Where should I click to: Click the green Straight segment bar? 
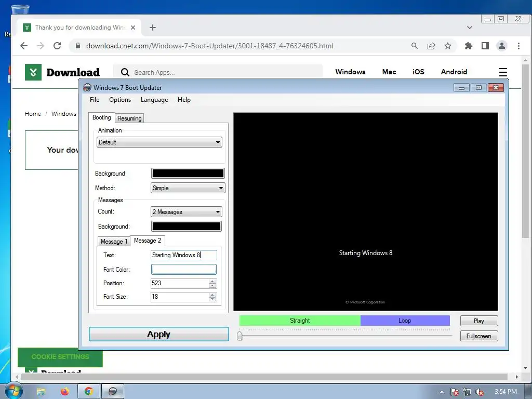coord(300,321)
